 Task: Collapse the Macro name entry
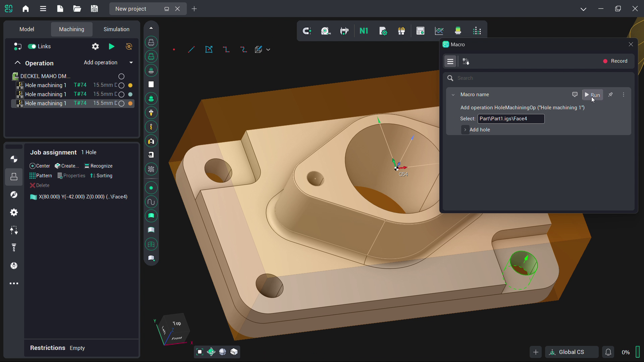tap(453, 95)
